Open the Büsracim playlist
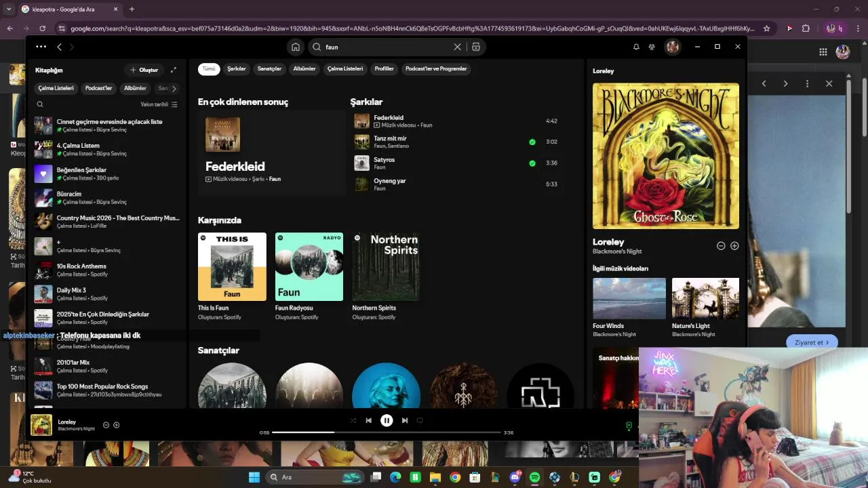The height and width of the screenshot is (488, 868). tap(107, 197)
